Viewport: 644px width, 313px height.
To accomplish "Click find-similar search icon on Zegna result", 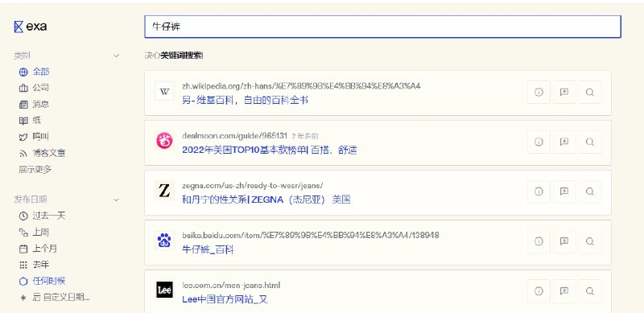I will (590, 192).
